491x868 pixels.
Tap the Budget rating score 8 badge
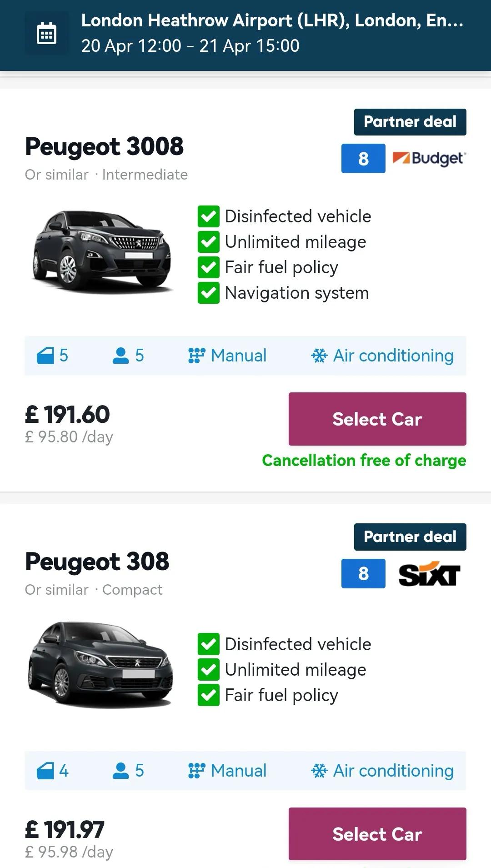(x=363, y=159)
